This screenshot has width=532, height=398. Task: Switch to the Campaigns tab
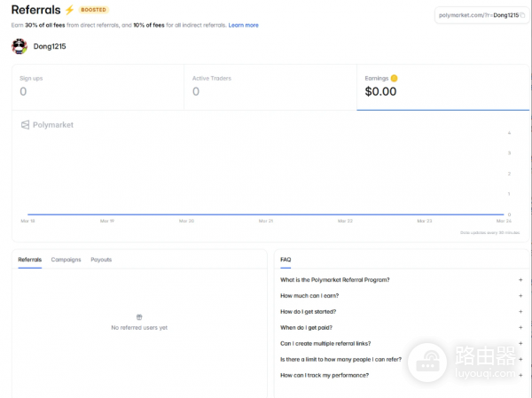pos(66,260)
